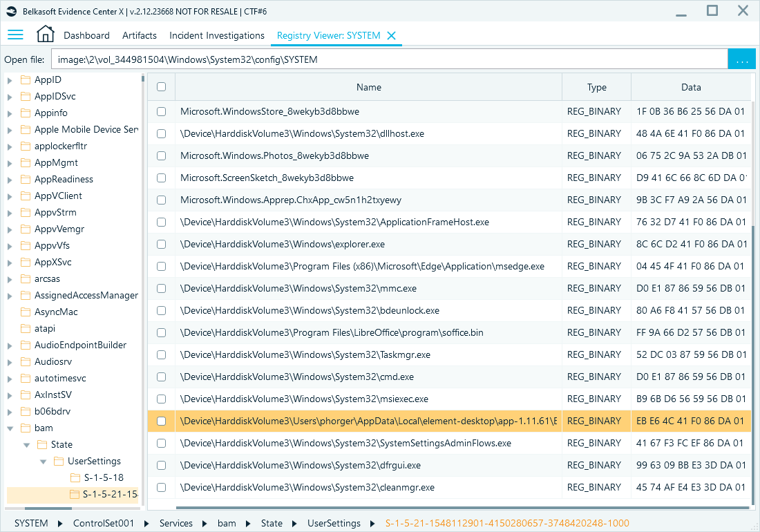
Task: Expand the AppIDSvc tree node
Action: [10, 97]
